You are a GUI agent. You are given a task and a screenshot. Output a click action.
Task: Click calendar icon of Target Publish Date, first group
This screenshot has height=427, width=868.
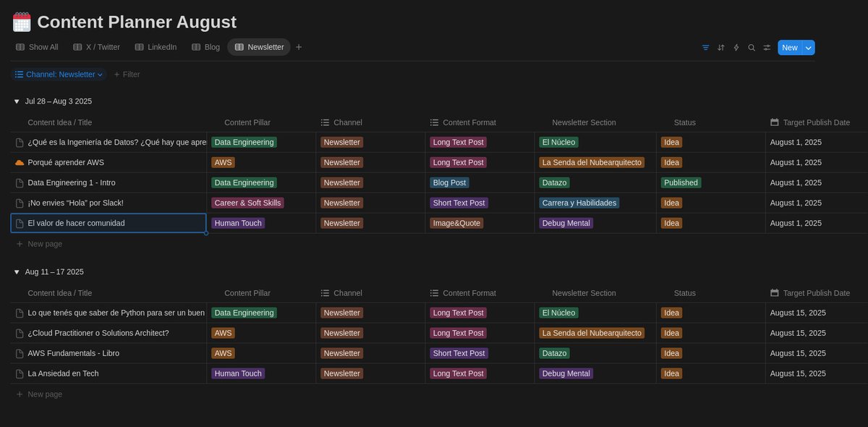click(x=775, y=122)
